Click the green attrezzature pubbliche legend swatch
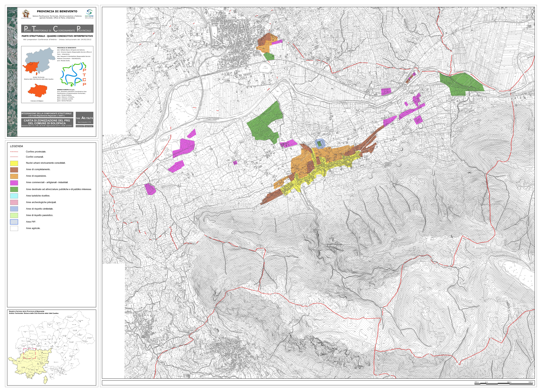The width and height of the screenshot is (542, 392). pos(14,189)
